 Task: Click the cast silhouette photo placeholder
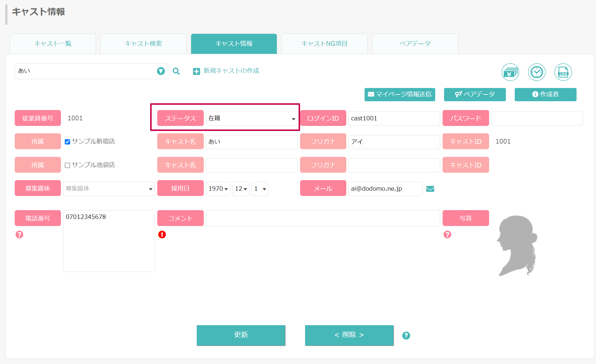point(517,246)
